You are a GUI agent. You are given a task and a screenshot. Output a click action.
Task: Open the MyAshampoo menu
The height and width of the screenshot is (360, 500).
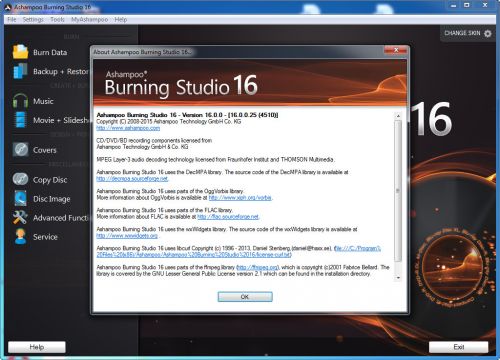tap(89, 20)
